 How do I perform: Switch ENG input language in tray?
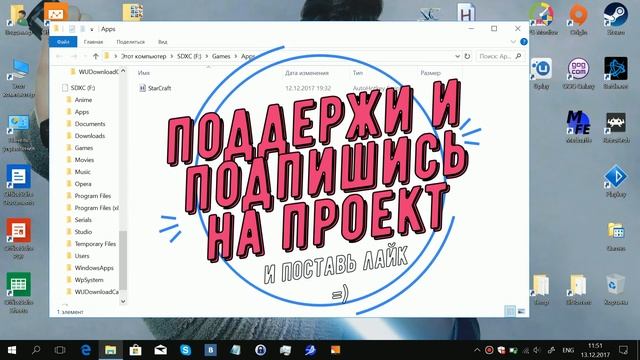click(568, 350)
